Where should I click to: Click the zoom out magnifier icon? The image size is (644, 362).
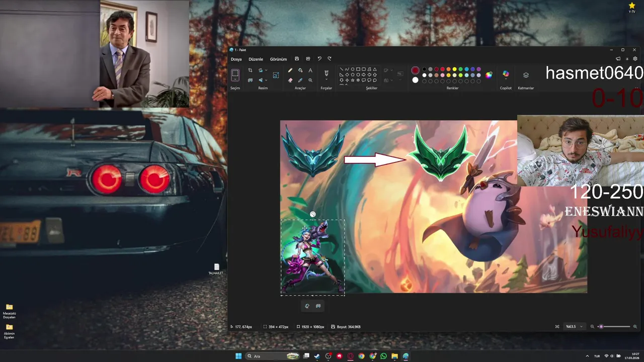[592, 327]
